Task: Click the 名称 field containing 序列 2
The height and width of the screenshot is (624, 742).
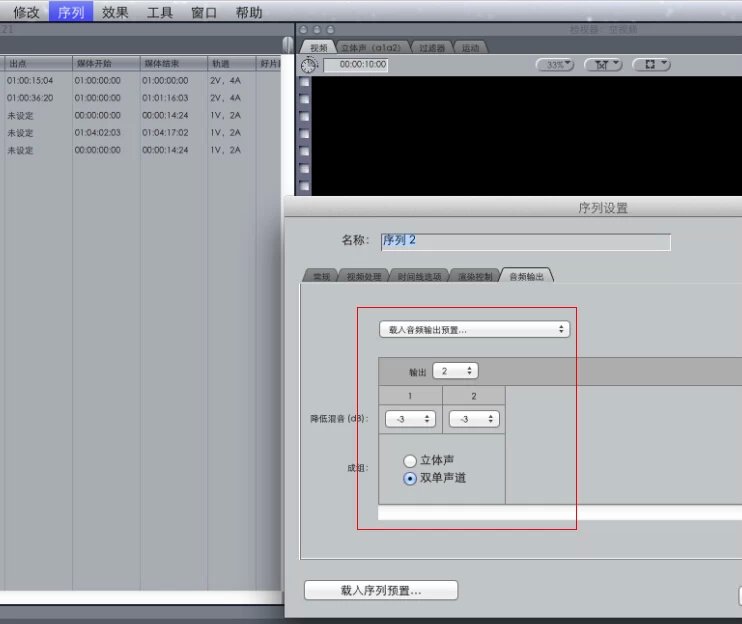Action: [x=525, y=242]
